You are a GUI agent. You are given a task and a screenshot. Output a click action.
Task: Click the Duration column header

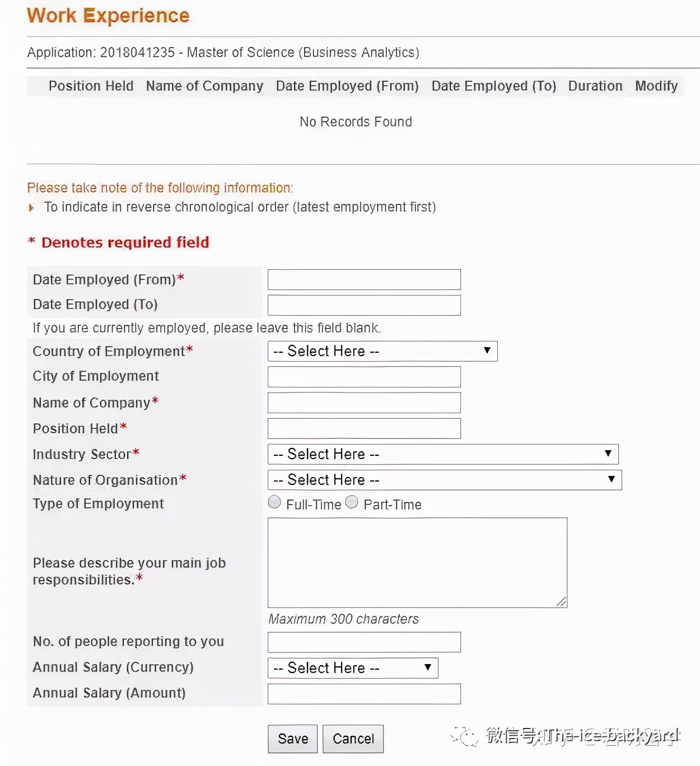click(x=595, y=86)
